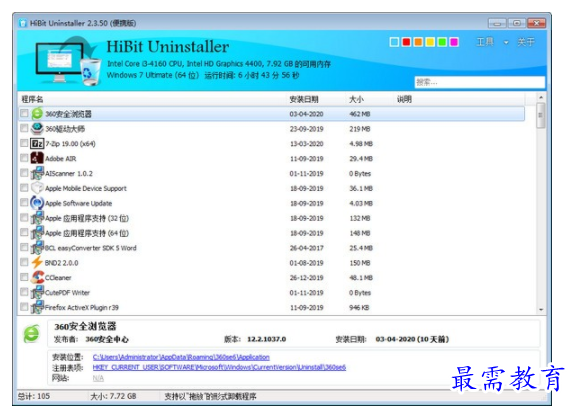Check the CutePDF Writer checkbox
The image size is (573, 410).
tap(24, 292)
